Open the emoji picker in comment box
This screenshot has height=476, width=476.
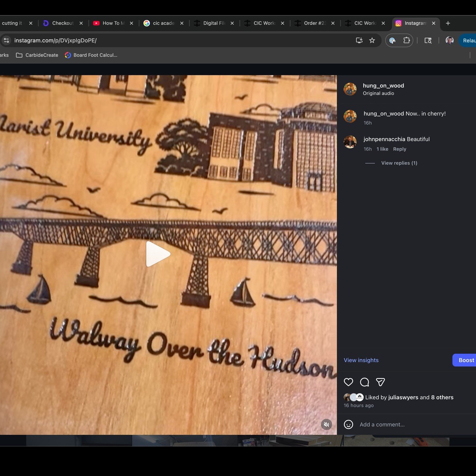coord(348,424)
